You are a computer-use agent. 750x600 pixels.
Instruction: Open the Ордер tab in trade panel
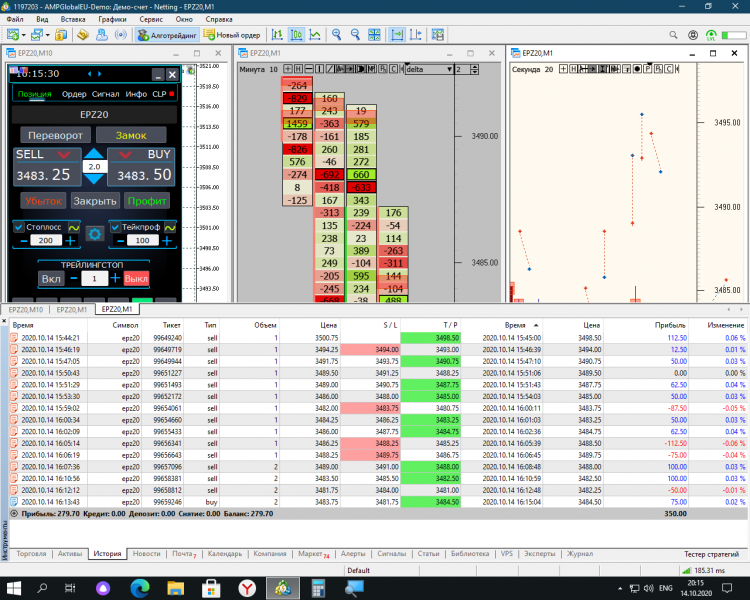(74, 94)
